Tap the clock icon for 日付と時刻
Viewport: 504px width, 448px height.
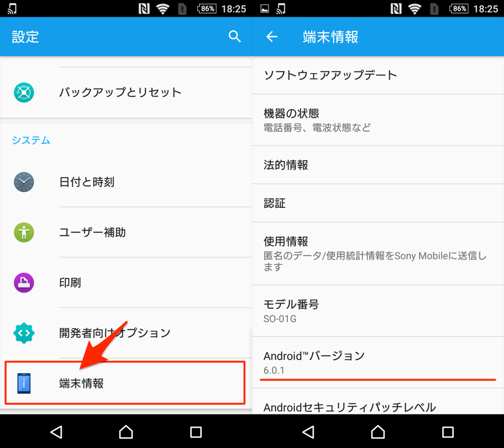(x=24, y=182)
